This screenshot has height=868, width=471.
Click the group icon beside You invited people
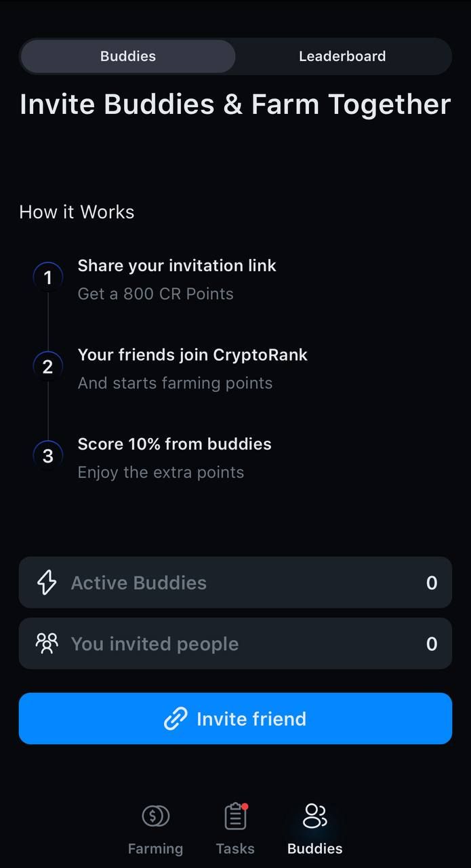click(46, 644)
